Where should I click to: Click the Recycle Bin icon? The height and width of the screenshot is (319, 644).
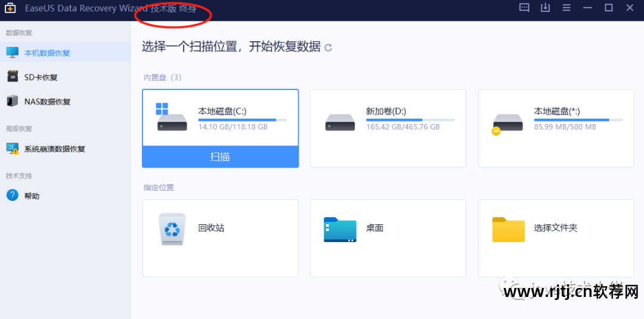[x=172, y=229]
